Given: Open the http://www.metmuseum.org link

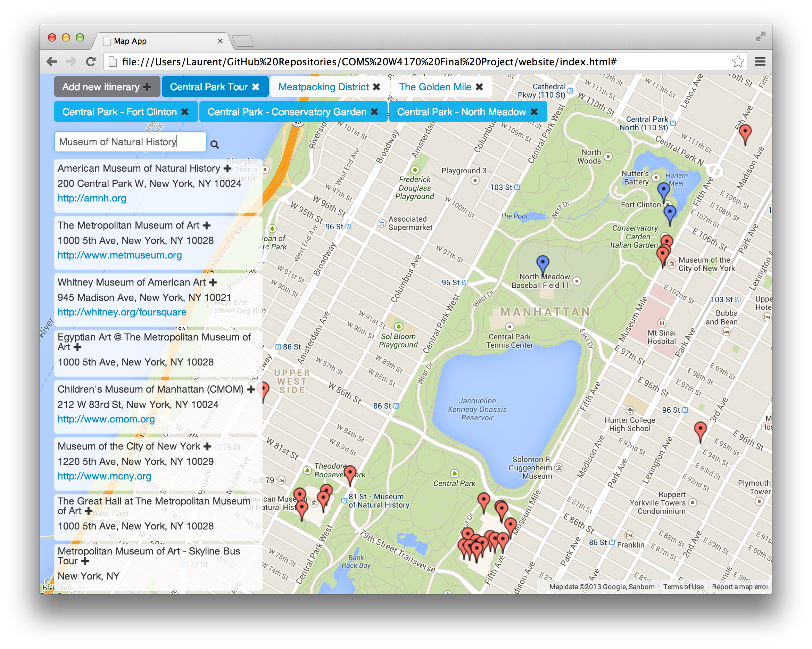Looking at the screenshot, I should [x=120, y=255].
